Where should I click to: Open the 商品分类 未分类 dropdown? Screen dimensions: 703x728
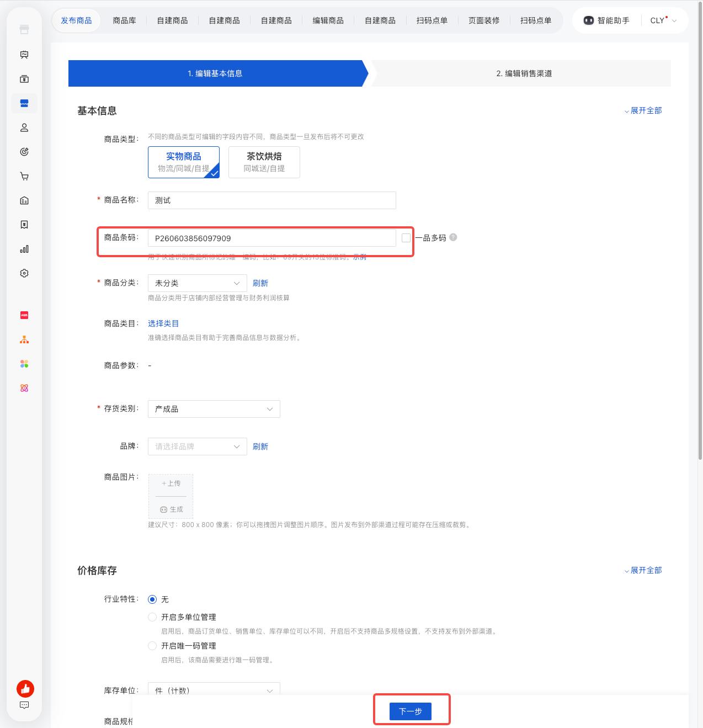[198, 283]
